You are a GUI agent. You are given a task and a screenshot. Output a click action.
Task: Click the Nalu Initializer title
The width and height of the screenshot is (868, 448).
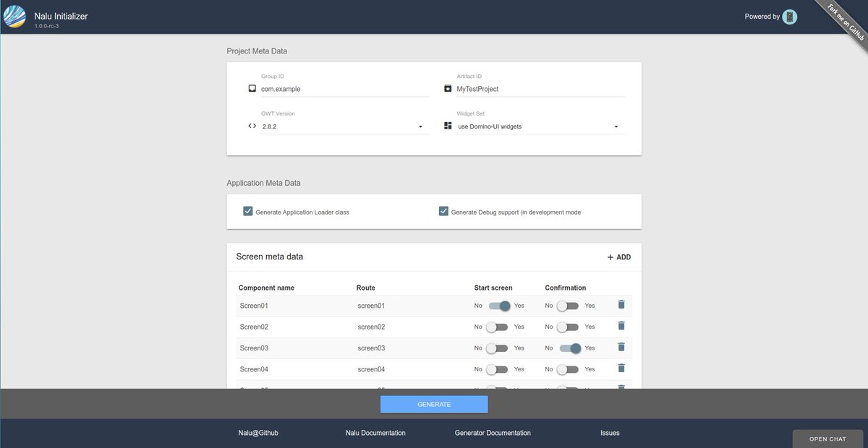click(x=61, y=16)
